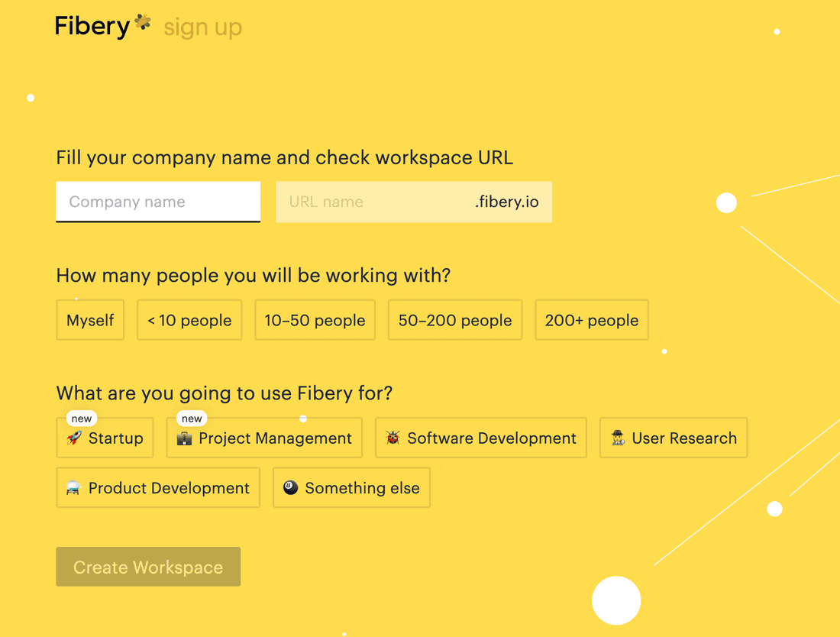Click the rocket icon on Startup
Image resolution: width=840 pixels, height=637 pixels.
pyautogui.click(x=74, y=438)
